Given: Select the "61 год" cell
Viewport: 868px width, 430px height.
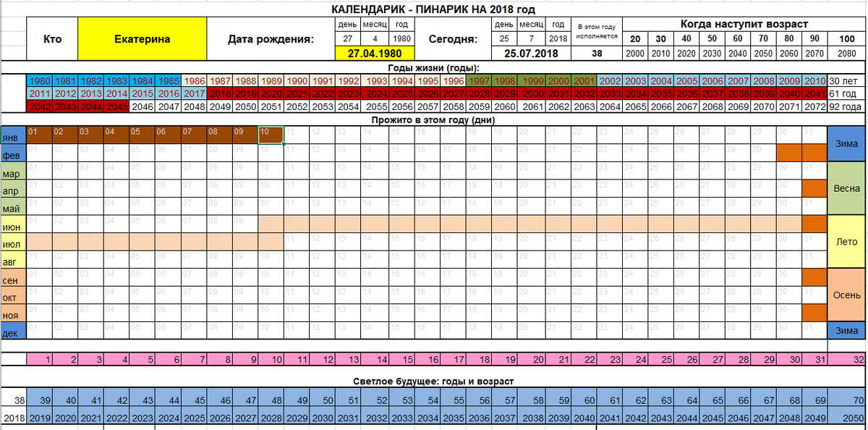Looking at the screenshot, I should point(846,94).
